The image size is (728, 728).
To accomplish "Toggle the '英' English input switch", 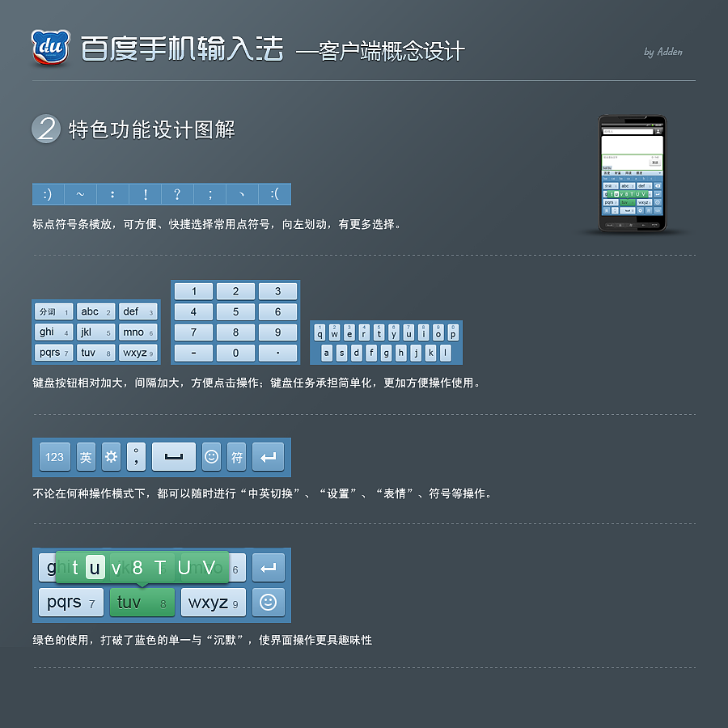I will pos(86,457).
